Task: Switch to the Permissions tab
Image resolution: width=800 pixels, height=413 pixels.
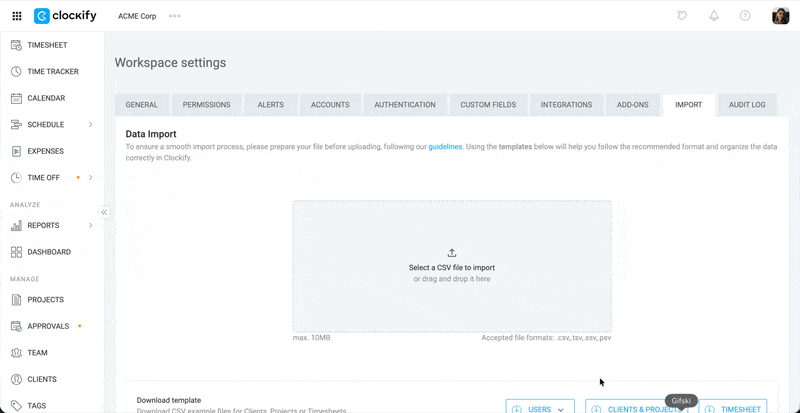Action: [x=206, y=105]
